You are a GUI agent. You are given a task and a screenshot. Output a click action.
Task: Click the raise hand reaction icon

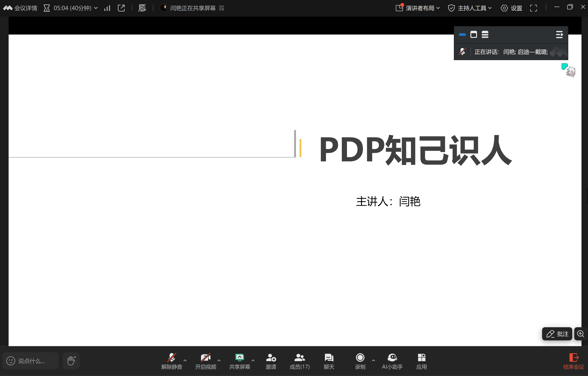pos(71,361)
